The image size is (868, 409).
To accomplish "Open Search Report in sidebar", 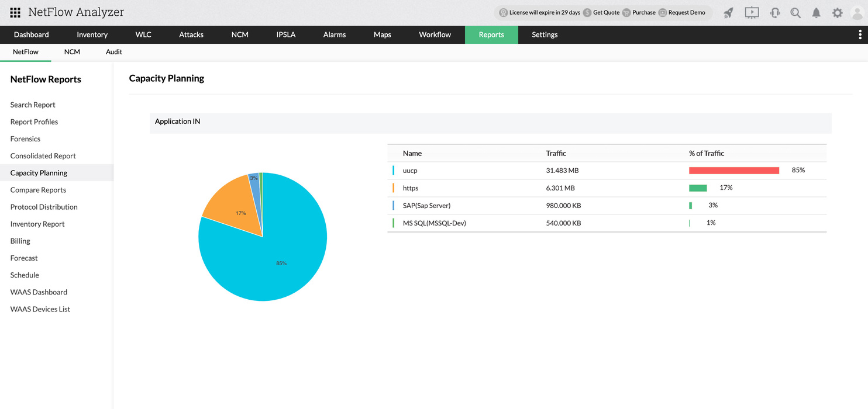I will 33,105.
